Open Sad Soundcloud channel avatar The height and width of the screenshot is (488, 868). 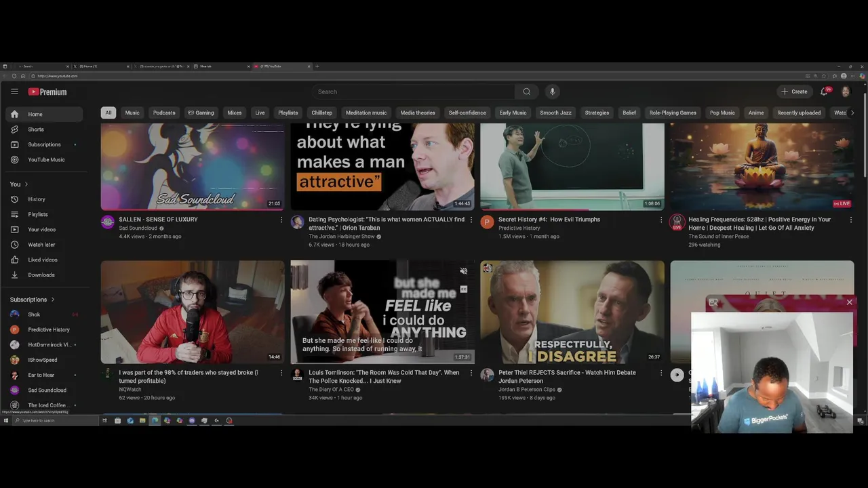click(108, 222)
